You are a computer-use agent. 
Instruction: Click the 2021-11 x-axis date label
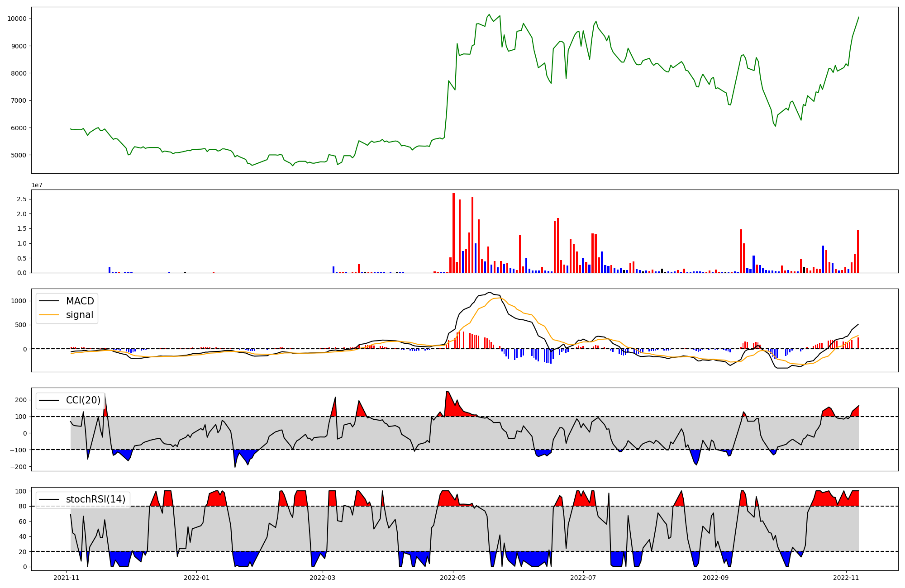[x=67, y=578]
